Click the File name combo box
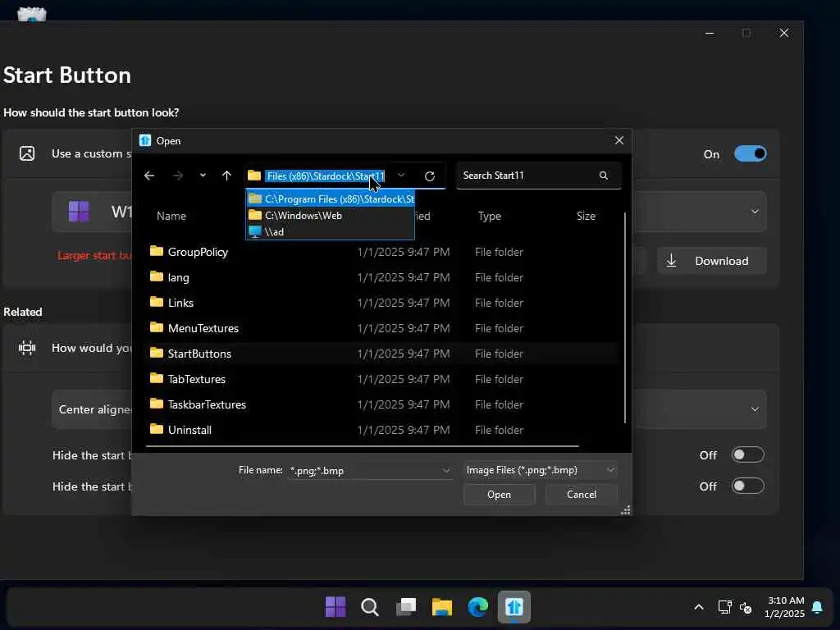The height and width of the screenshot is (630, 840). click(x=370, y=470)
